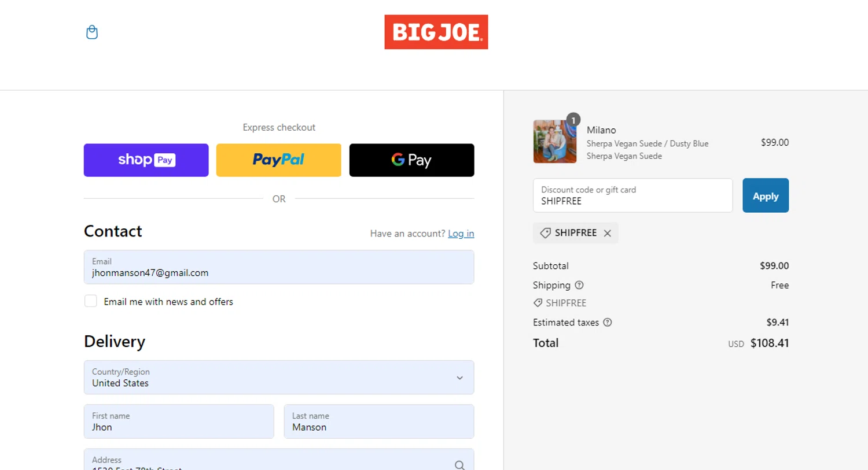The height and width of the screenshot is (470, 868).
Task: Click the First name field
Action: (179, 421)
